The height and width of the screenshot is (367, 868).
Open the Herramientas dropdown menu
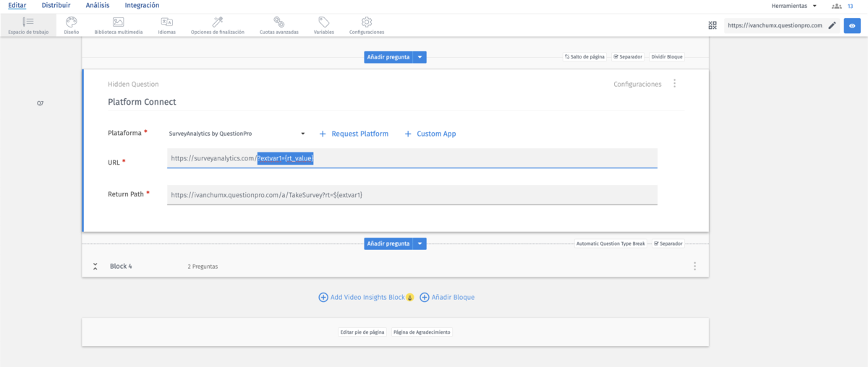click(x=794, y=6)
